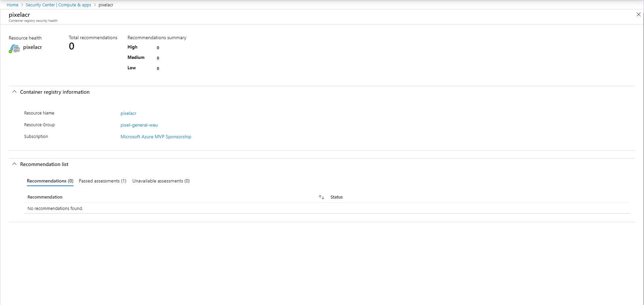The image size is (644, 305).
Task: Switch to the Passed assessments tab
Action: click(x=102, y=181)
